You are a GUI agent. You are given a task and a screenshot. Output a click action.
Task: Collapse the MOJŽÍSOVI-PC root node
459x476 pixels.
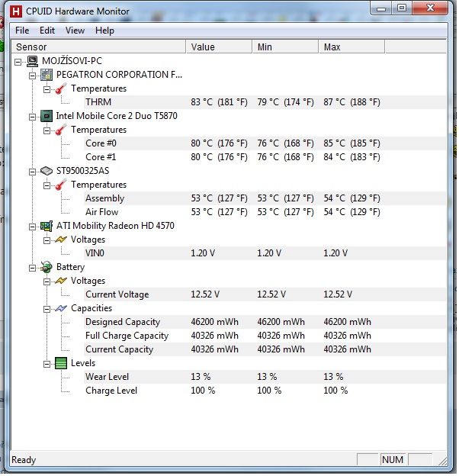[x=18, y=62]
